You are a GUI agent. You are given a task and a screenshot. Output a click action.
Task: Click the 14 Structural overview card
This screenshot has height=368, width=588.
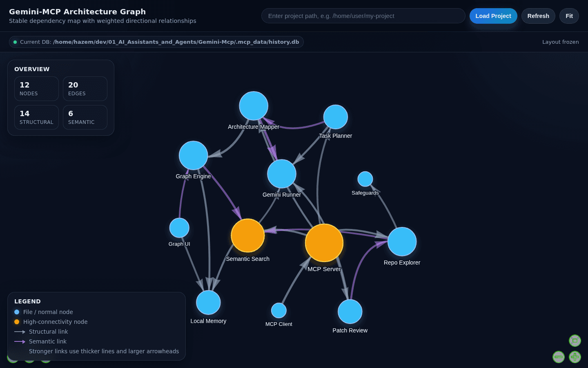36,117
